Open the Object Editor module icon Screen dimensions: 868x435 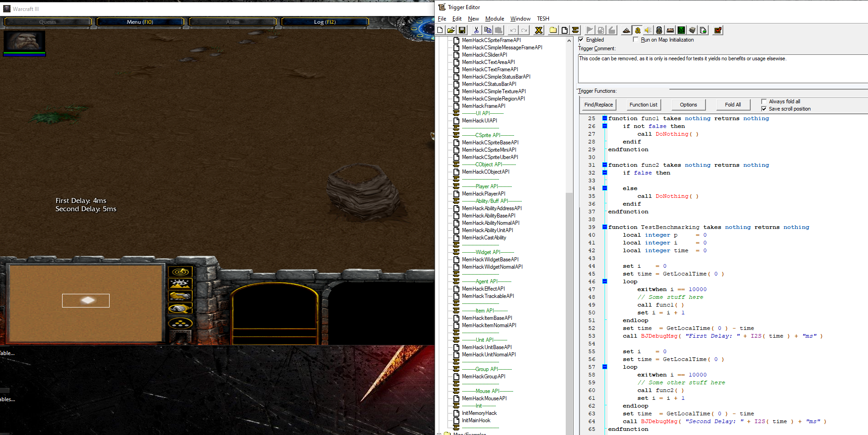[659, 30]
